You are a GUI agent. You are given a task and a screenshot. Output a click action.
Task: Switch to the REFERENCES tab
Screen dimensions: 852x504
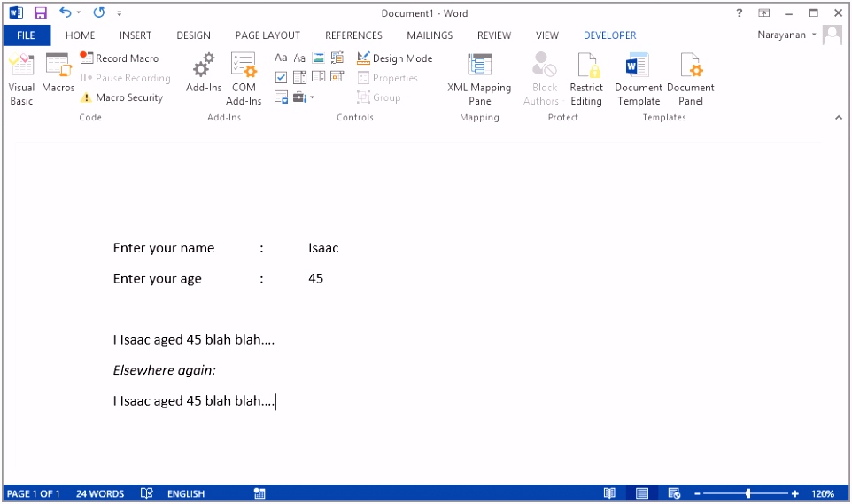(353, 35)
